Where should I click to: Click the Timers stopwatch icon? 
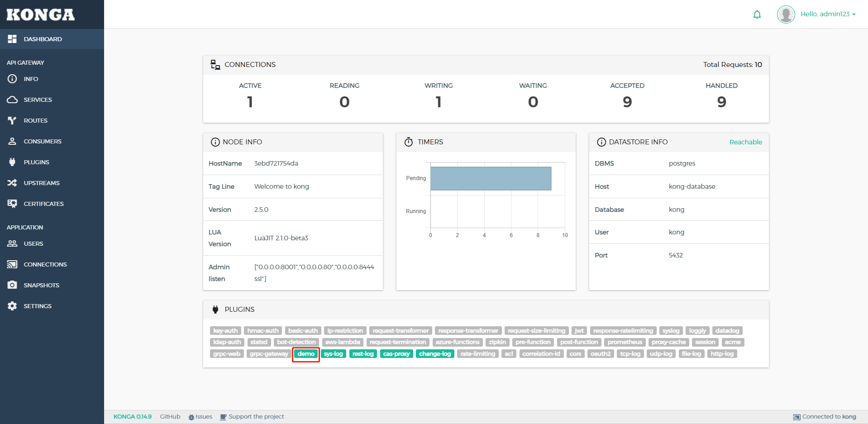click(409, 142)
